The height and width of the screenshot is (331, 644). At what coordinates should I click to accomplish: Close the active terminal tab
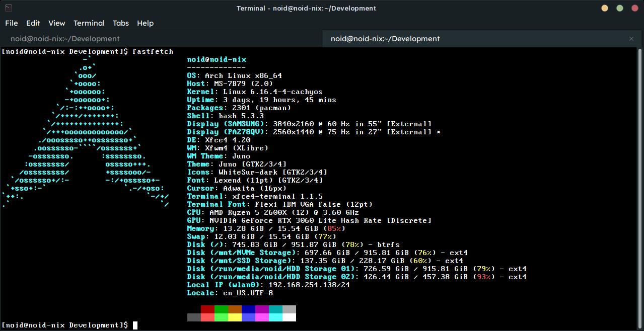point(631,39)
